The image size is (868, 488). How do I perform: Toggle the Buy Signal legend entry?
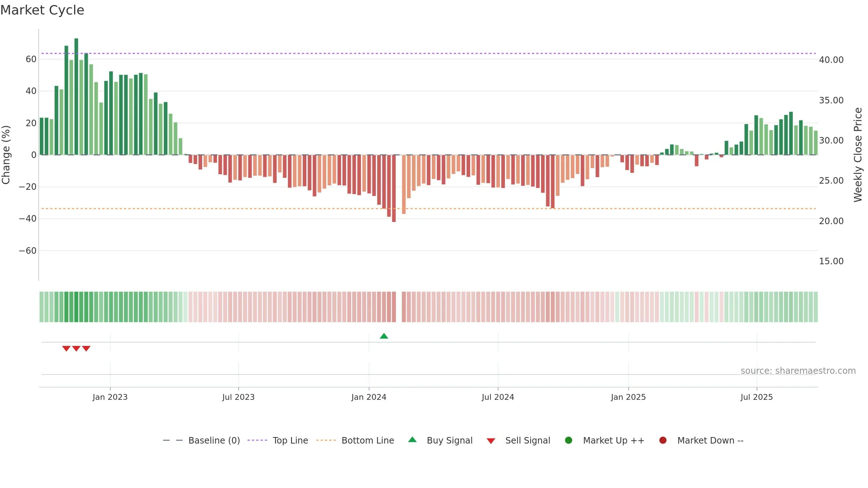[x=440, y=440]
